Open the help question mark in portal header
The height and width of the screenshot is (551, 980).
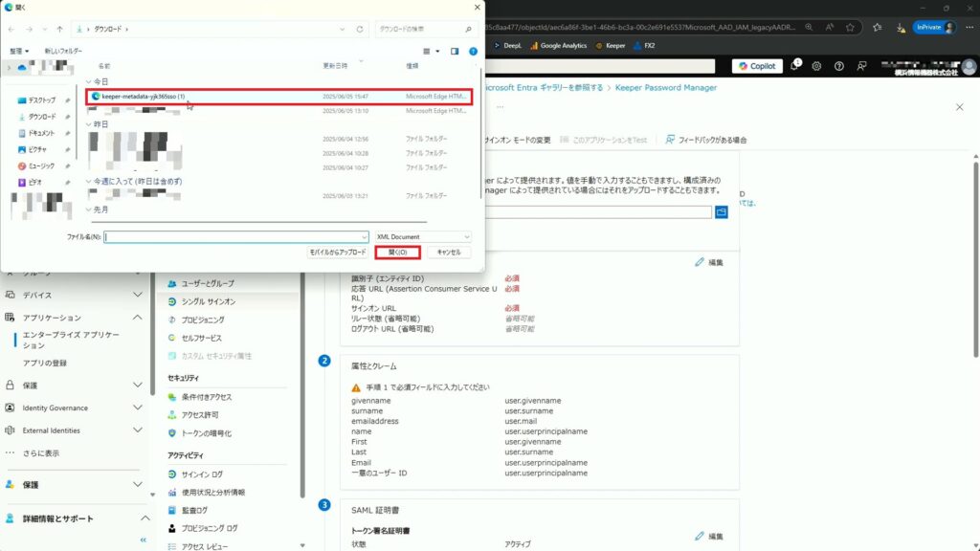pyautogui.click(x=838, y=66)
